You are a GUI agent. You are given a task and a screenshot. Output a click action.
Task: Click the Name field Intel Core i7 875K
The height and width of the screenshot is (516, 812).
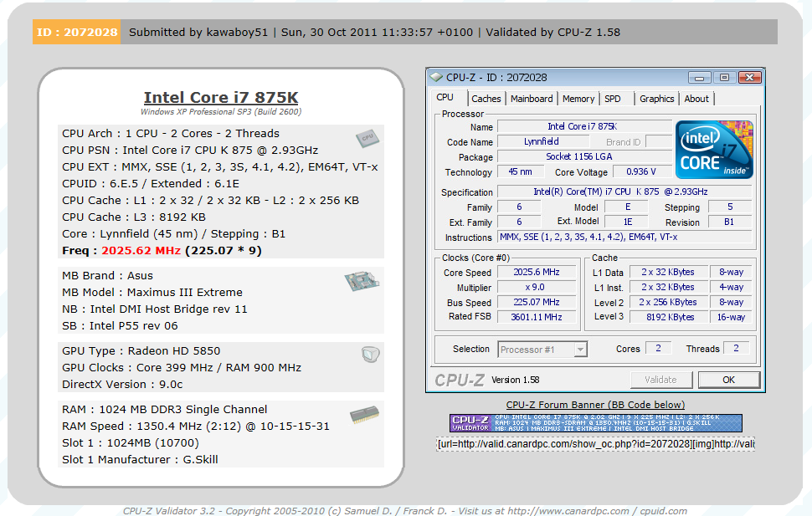pyautogui.click(x=584, y=127)
